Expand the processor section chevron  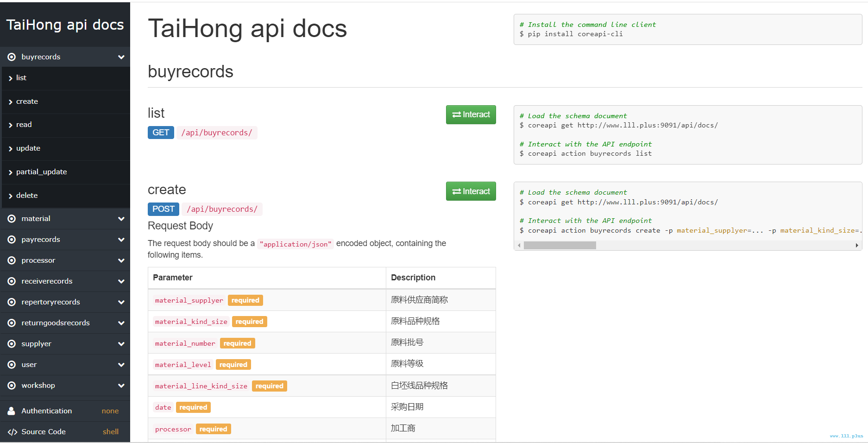121,260
